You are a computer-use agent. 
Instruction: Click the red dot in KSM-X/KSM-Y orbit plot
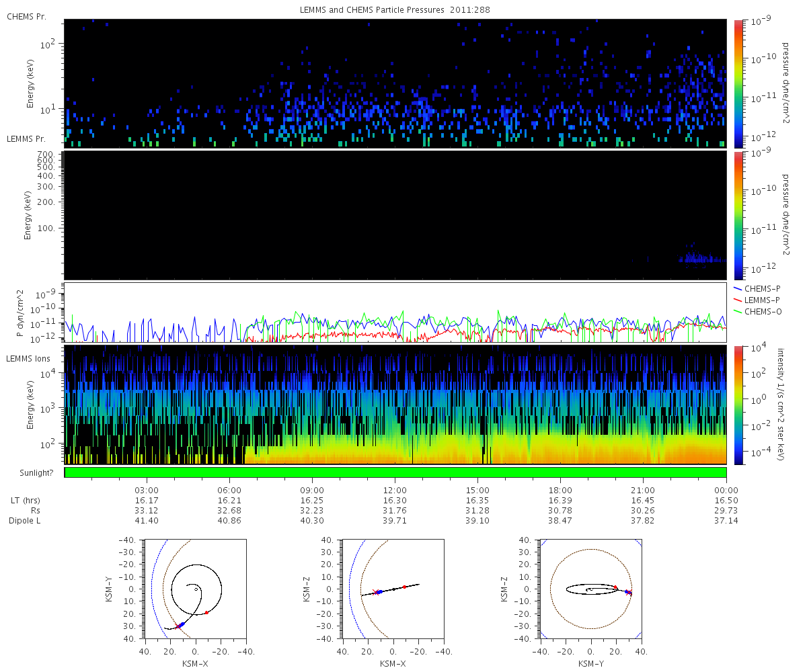click(206, 612)
